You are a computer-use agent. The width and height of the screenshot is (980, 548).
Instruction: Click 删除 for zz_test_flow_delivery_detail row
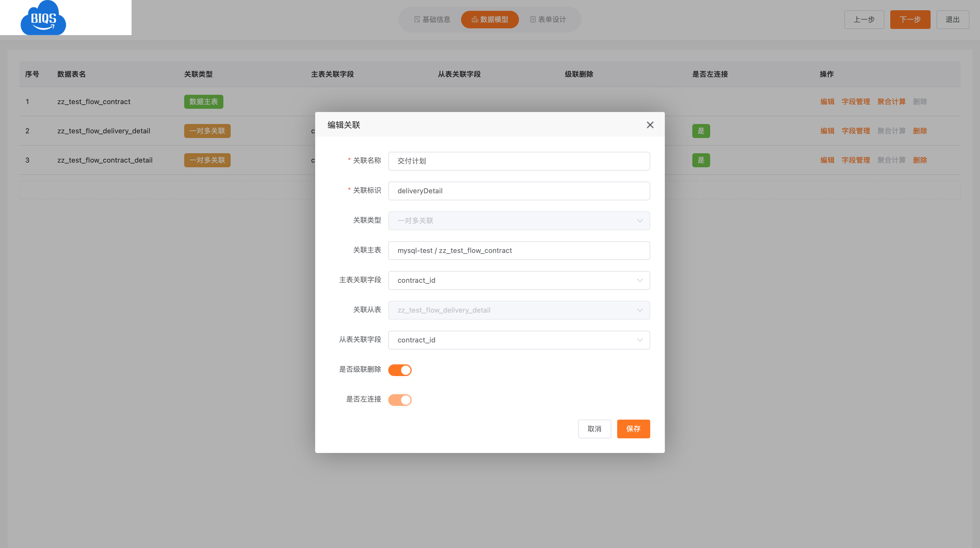920,131
